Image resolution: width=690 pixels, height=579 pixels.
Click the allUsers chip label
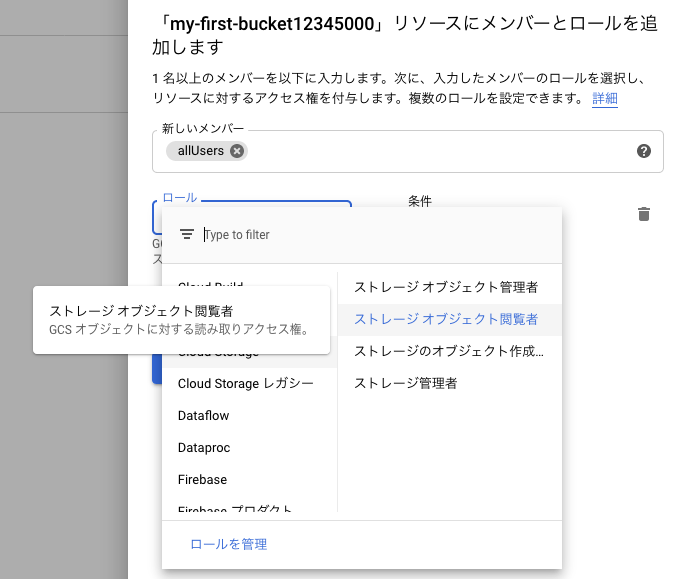click(x=201, y=151)
